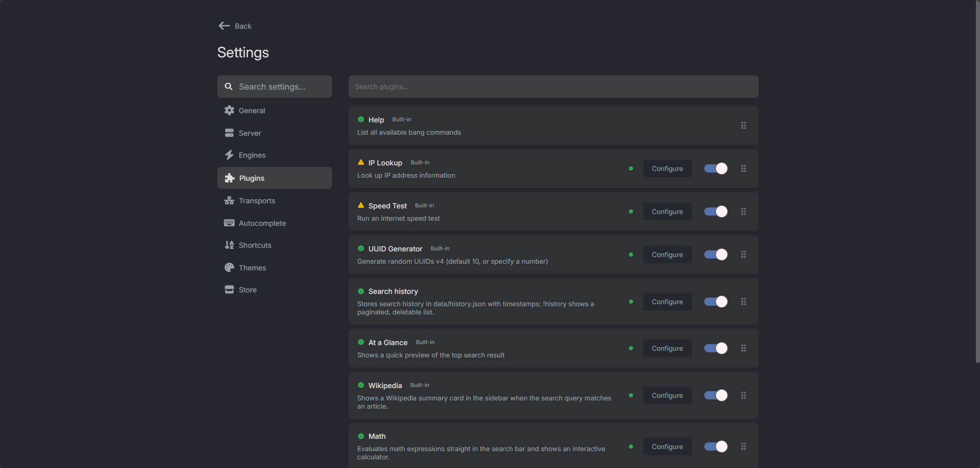Viewport: 980px width, 468px height.
Task: Open Engines lightning bolt icon
Action: [x=229, y=155]
